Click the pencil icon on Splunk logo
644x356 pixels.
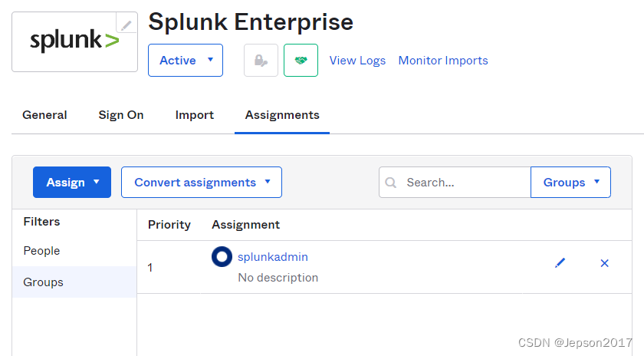click(127, 25)
